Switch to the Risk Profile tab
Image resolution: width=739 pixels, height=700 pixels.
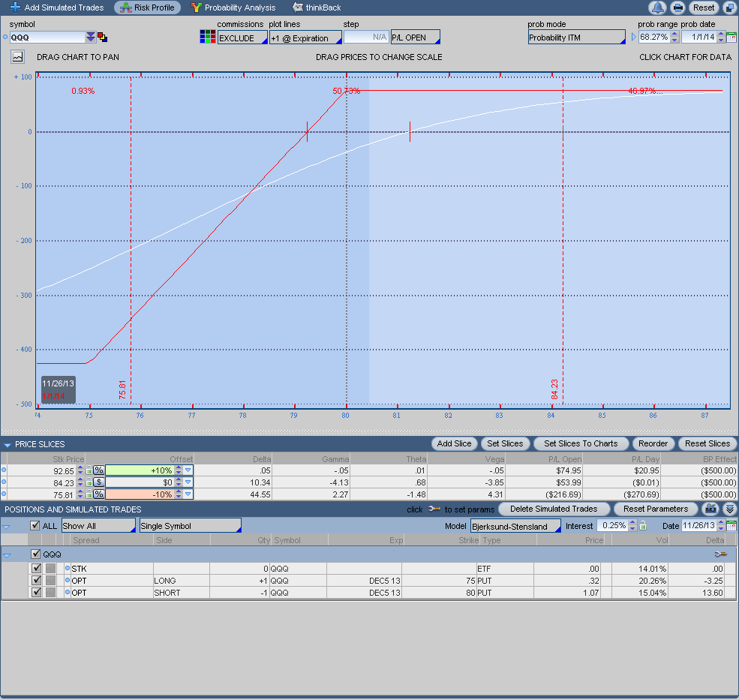[148, 8]
